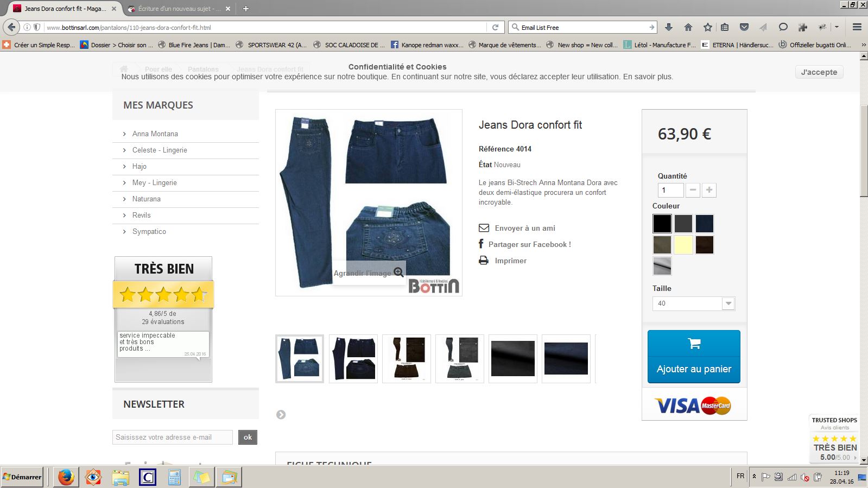Viewport: 868px width, 488px height.
Task: Accept cookies with J'accepte button
Action: pos(819,72)
